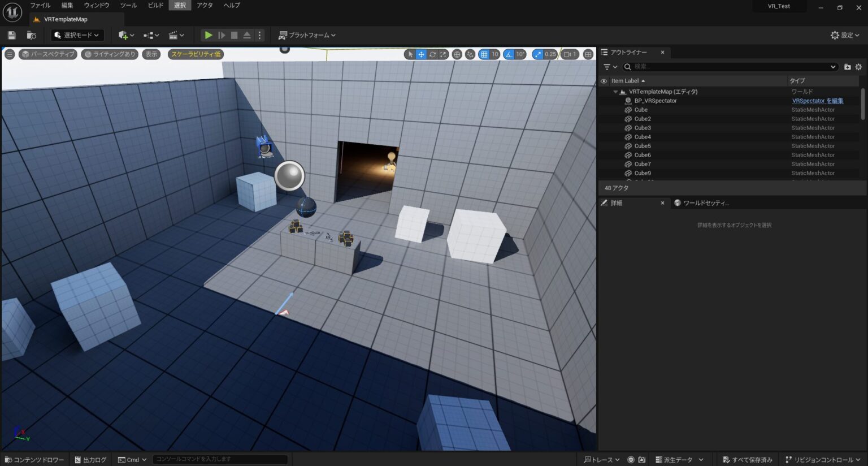
Task: Click the スケーラビリティ低 button
Action: tap(195, 54)
